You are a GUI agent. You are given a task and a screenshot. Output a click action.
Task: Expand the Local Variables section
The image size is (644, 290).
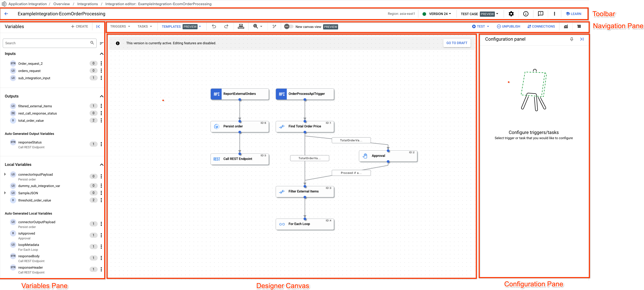102,164
